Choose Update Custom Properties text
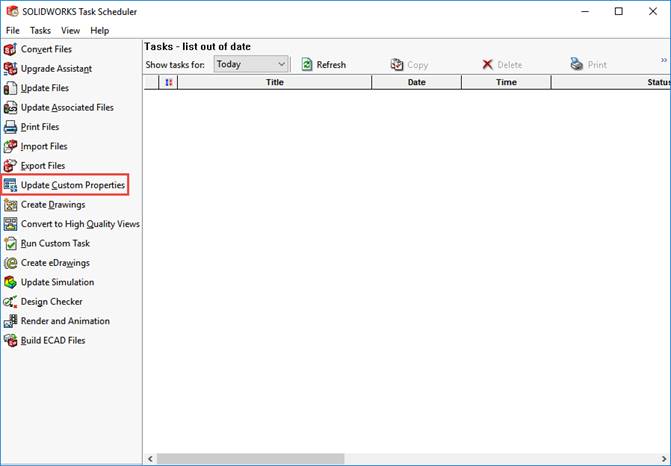This screenshot has width=671, height=466. coord(73,185)
